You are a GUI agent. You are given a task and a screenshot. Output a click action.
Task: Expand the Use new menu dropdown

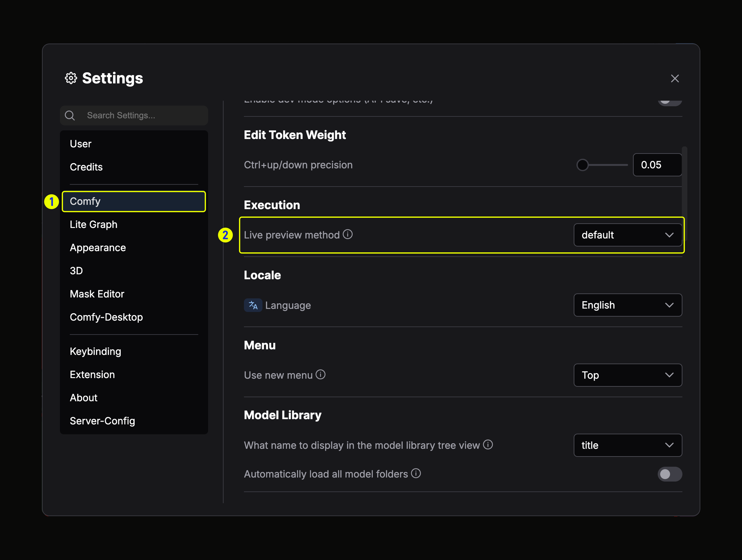coord(627,375)
